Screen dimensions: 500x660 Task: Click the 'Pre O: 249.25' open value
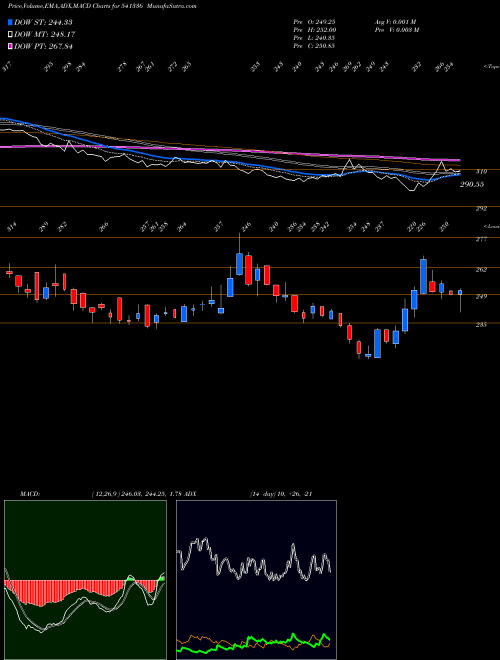click(314, 22)
